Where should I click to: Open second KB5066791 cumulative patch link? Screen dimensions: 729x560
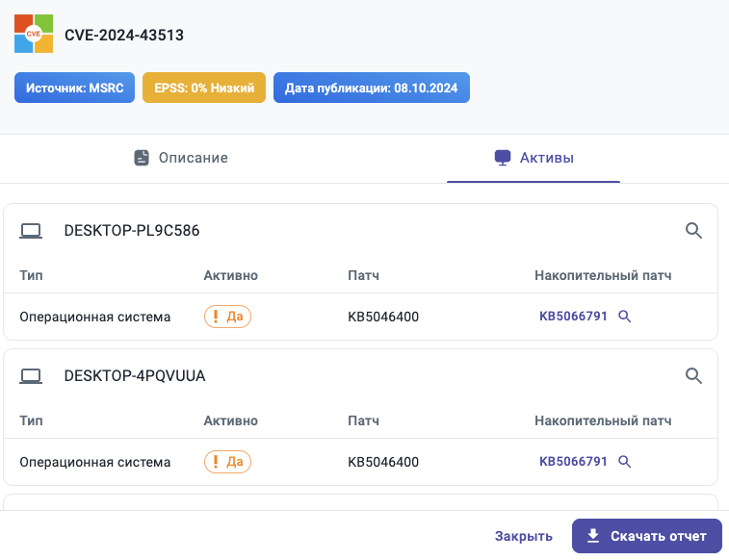(573, 462)
